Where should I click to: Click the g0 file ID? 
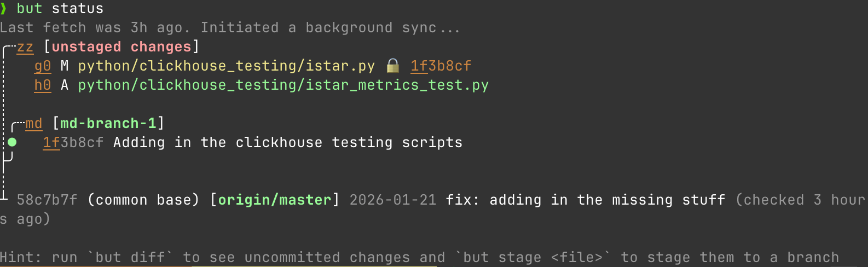click(x=43, y=66)
